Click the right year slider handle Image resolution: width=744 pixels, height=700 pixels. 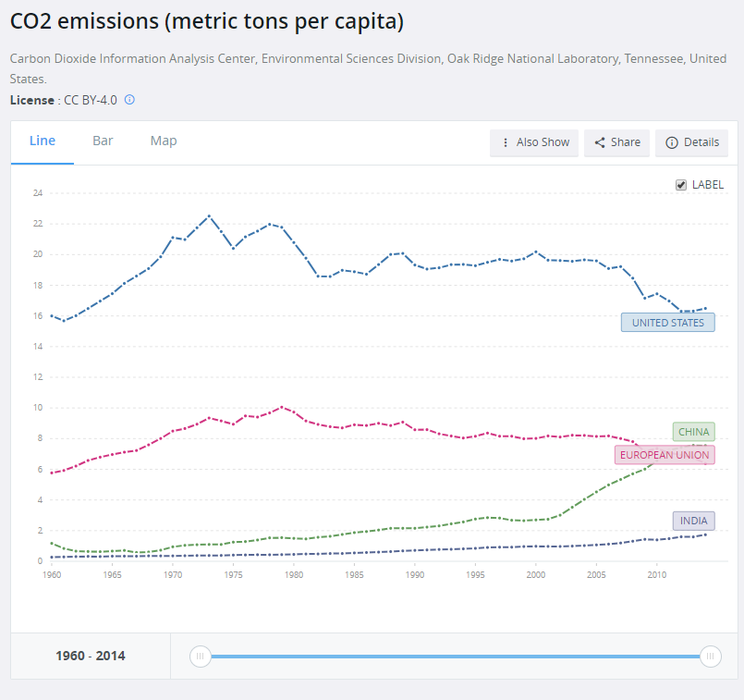710,657
